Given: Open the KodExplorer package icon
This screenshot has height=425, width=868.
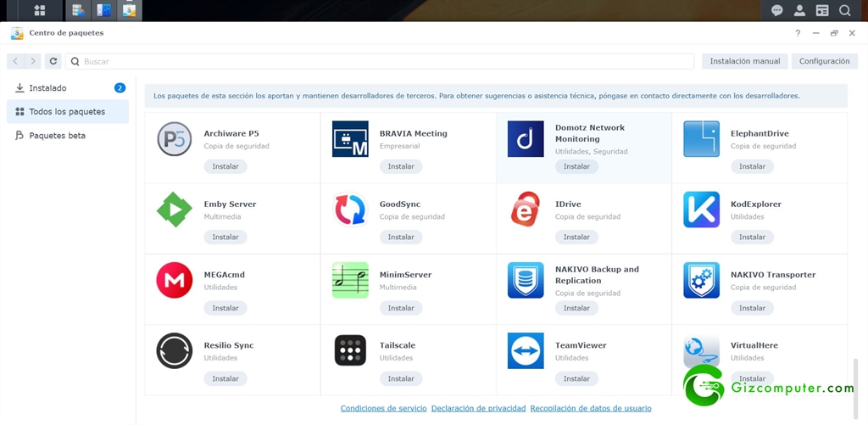Looking at the screenshot, I should 701,210.
